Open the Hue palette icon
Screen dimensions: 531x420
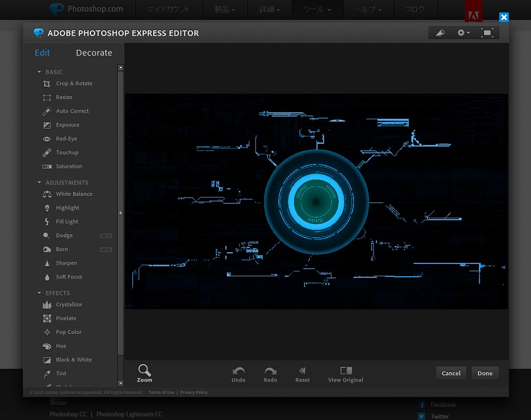click(x=47, y=346)
